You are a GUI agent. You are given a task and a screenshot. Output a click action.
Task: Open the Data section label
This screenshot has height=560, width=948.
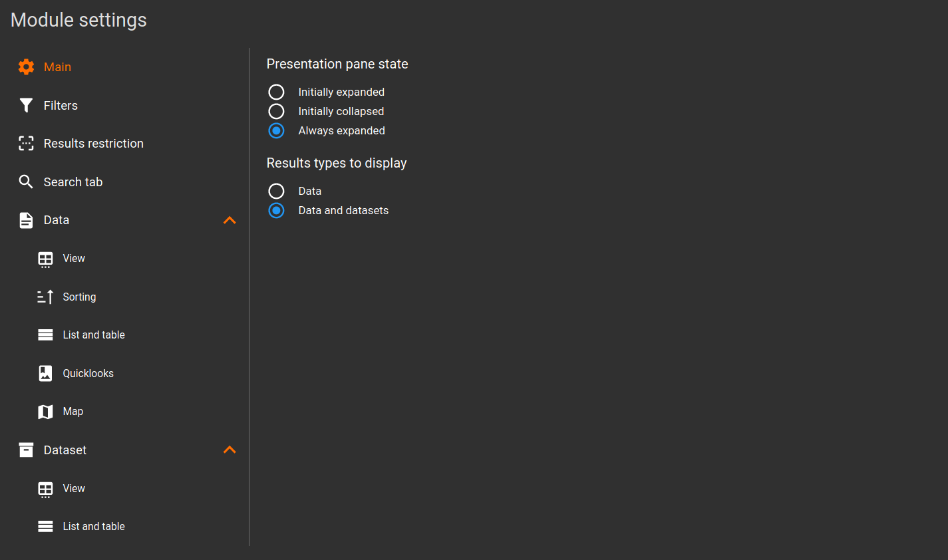[x=57, y=220]
